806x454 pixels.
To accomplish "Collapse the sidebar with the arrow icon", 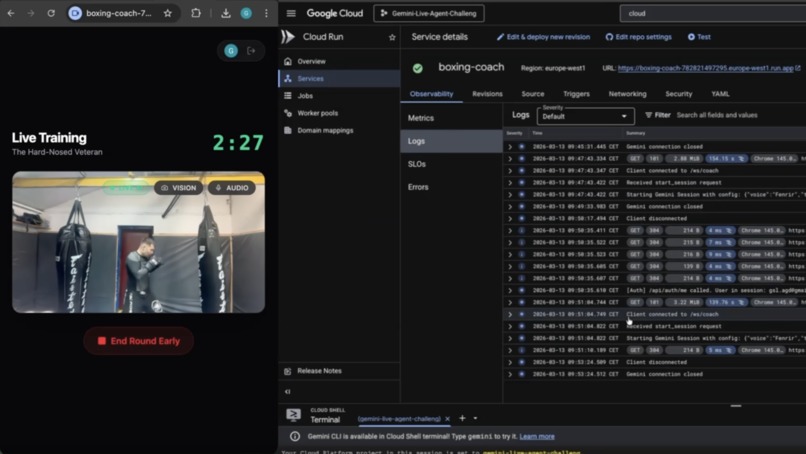I will [287, 392].
